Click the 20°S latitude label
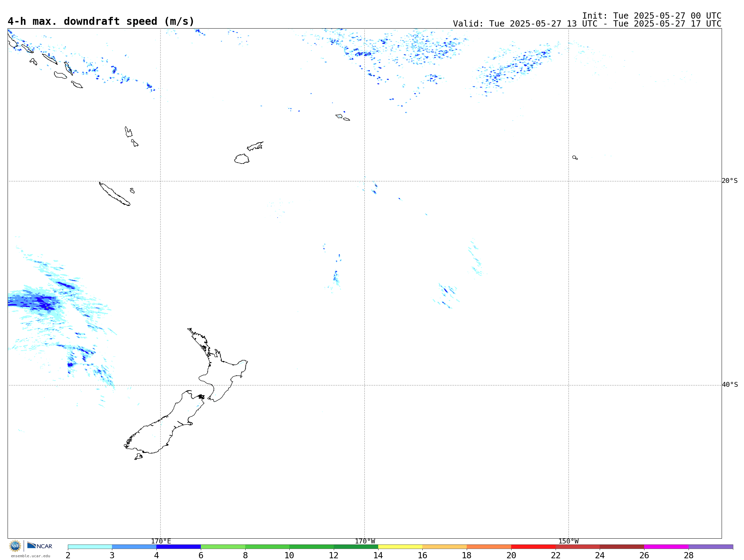Image resolution: width=744 pixels, height=560 pixels. [x=730, y=181]
